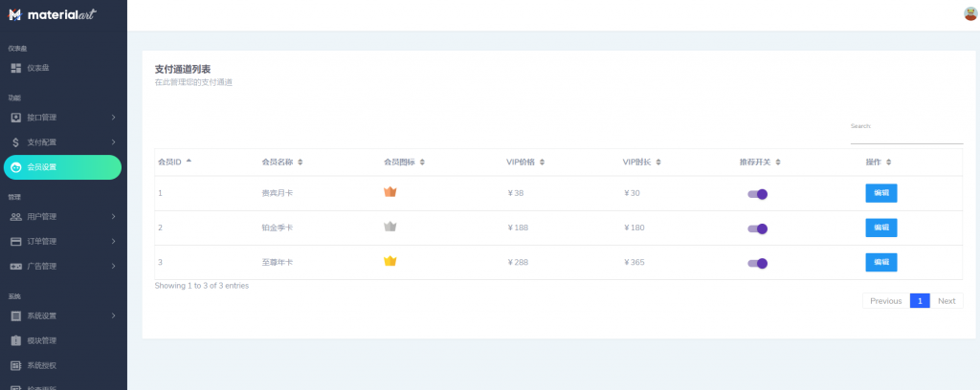Image resolution: width=980 pixels, height=390 pixels.
Task: Expand the 系统设置 submenu chevron
Action: [x=113, y=315]
